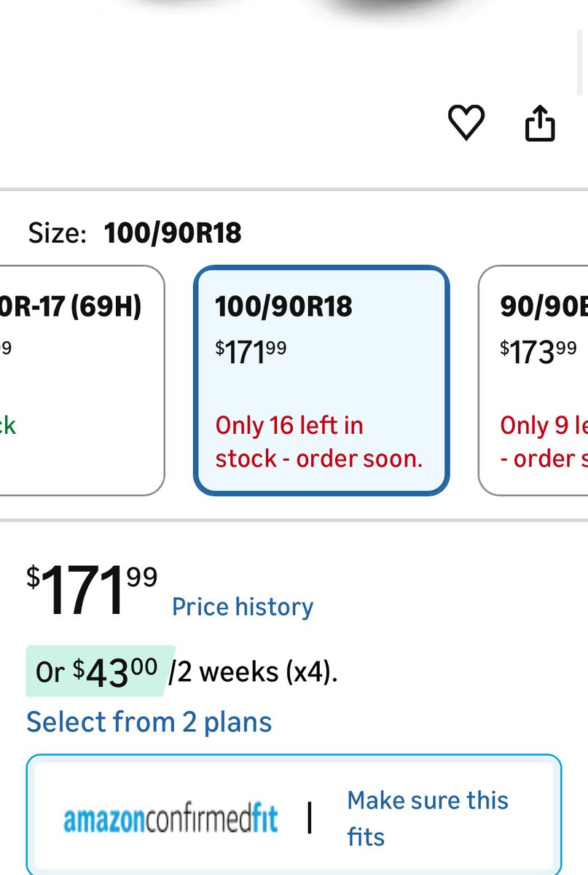
Task: Select the 100/90R18 size option
Action: [321, 380]
